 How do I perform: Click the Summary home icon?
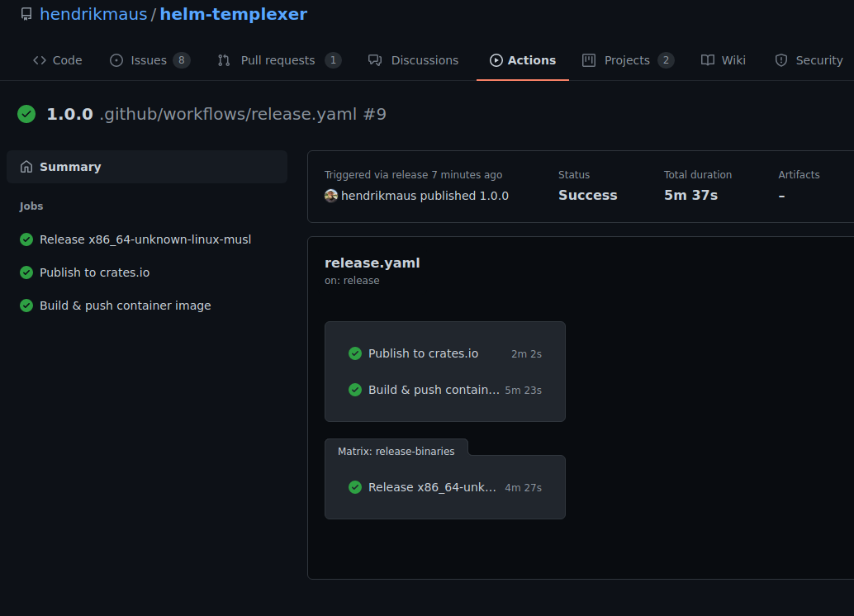(x=26, y=167)
